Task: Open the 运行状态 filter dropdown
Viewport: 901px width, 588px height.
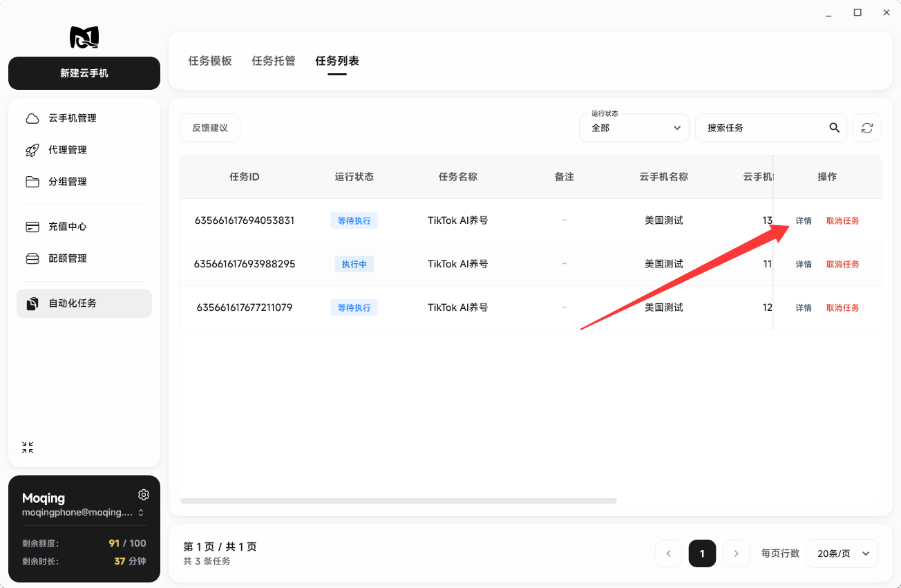Action: tap(634, 128)
